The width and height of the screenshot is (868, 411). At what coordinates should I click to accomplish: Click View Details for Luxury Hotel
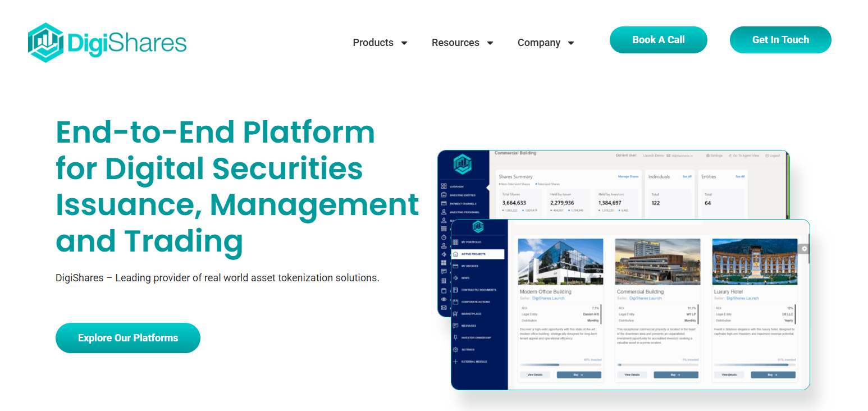[729, 375]
